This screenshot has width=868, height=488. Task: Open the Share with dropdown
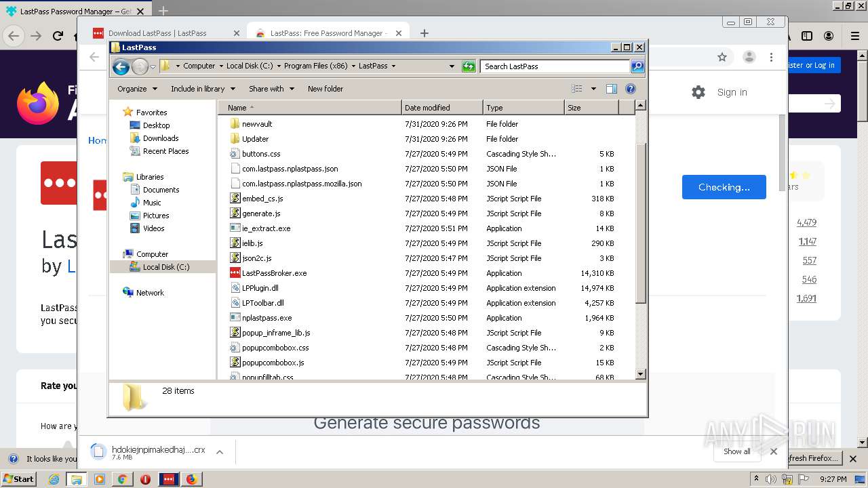coord(271,89)
